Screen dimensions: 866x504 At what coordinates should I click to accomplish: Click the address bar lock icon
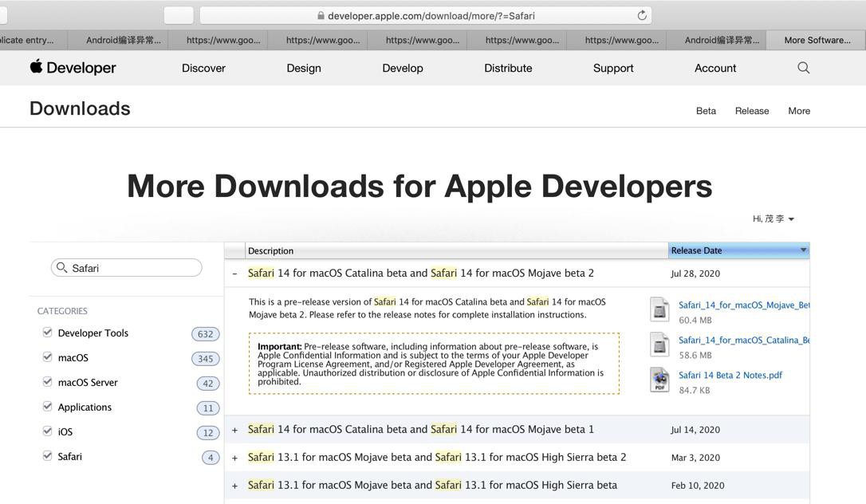click(321, 15)
